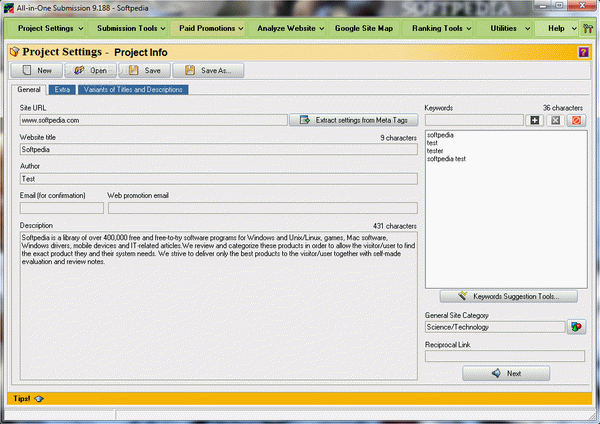Click the Save As... button
The width and height of the screenshot is (600, 424).
[209, 70]
